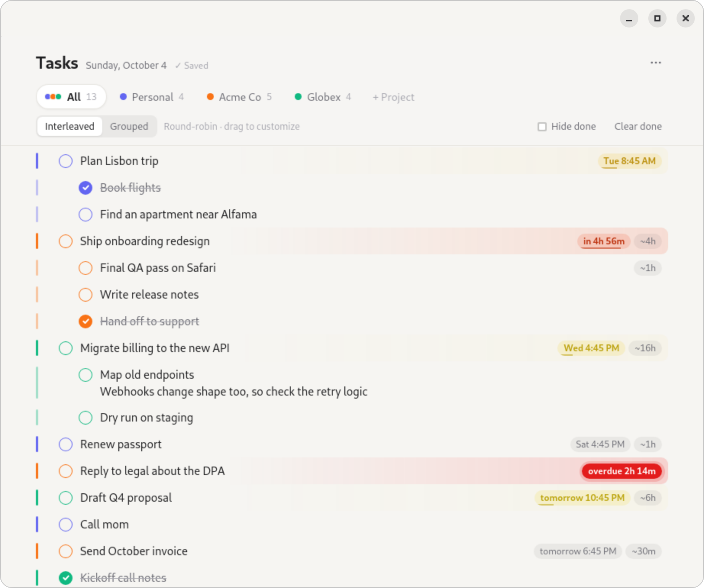Mark Map old endpoints as done
Screen dimensions: 704x588
coord(86,375)
